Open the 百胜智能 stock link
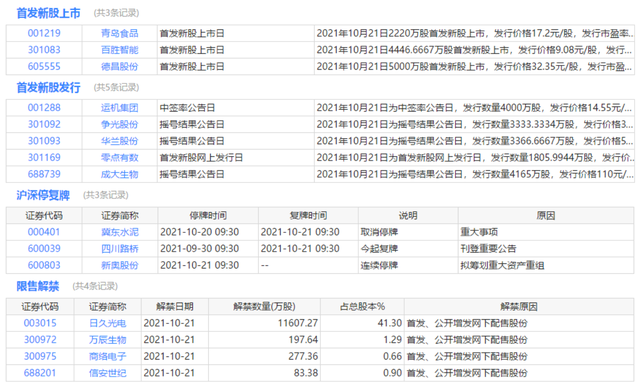 pyautogui.click(x=120, y=50)
